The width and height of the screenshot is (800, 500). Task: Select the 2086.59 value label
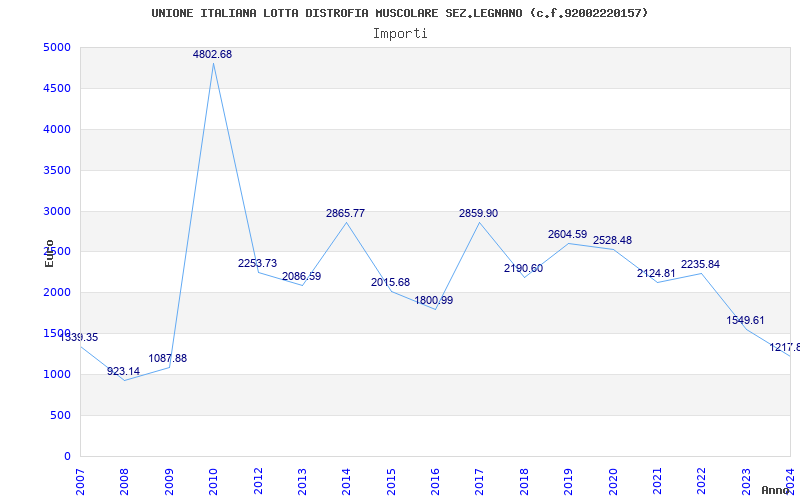(x=302, y=277)
